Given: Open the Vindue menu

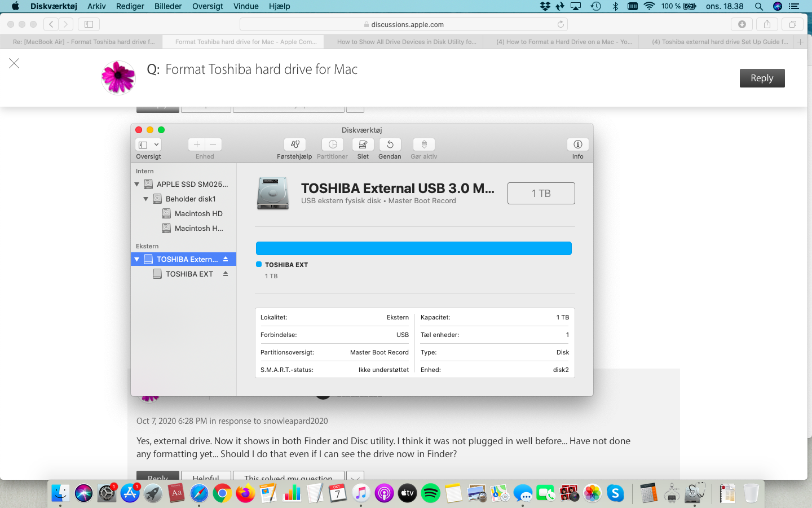Looking at the screenshot, I should click(246, 6).
